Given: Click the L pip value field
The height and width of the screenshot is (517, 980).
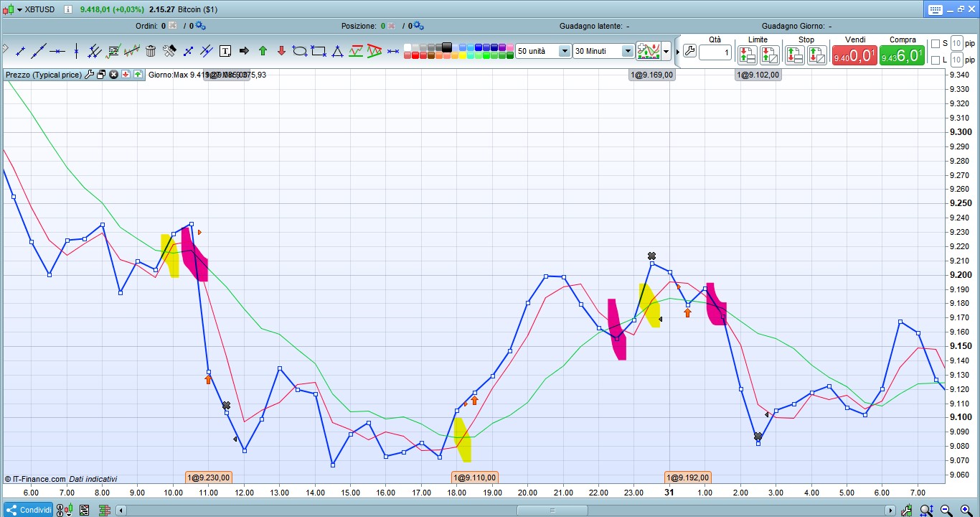Looking at the screenshot, I should point(956,60).
